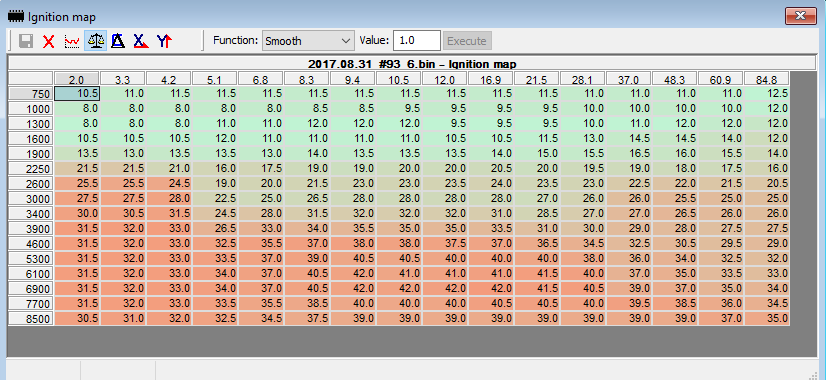
Task: Select cell 30.5 in row 8500, column 2.0
Action: tap(77, 319)
